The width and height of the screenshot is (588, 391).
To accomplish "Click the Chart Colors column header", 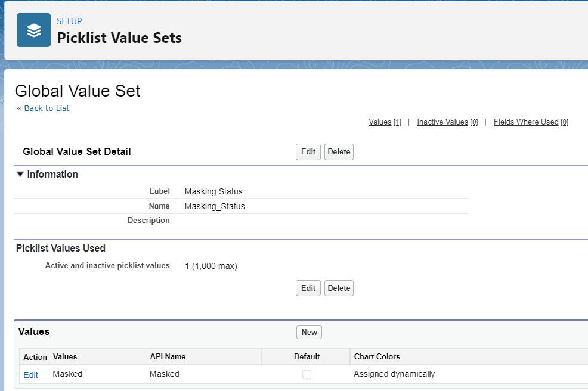I will tap(377, 357).
